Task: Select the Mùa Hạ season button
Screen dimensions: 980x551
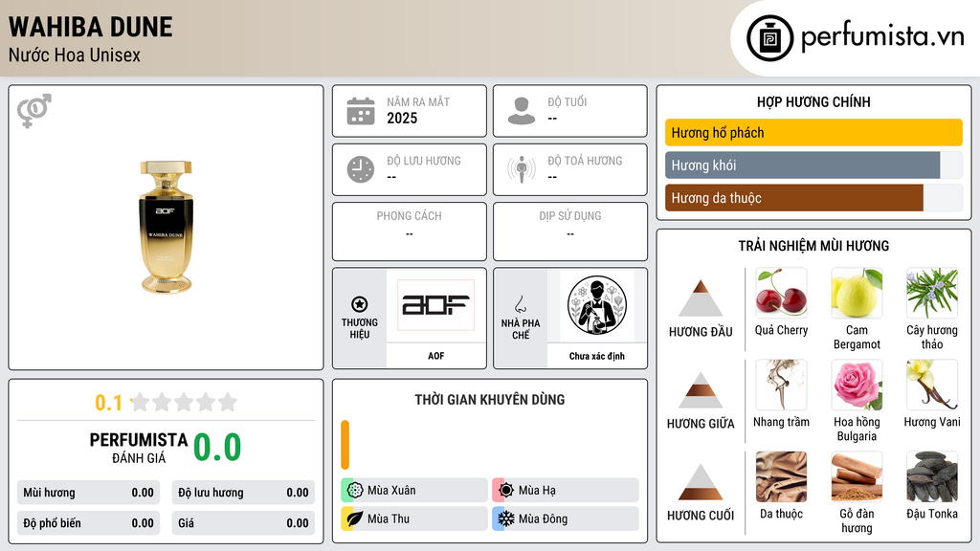Action: point(565,490)
